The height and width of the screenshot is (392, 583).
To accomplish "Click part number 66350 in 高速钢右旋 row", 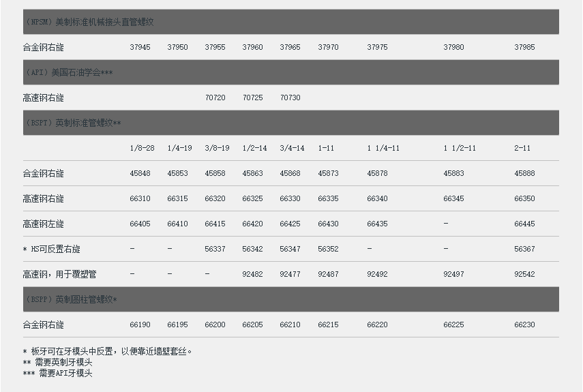I will tap(524, 199).
